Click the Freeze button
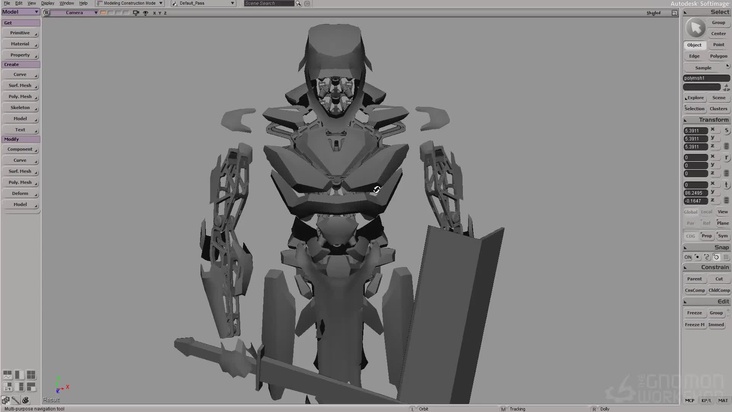Screen dimensions: 732x412 point(694,313)
